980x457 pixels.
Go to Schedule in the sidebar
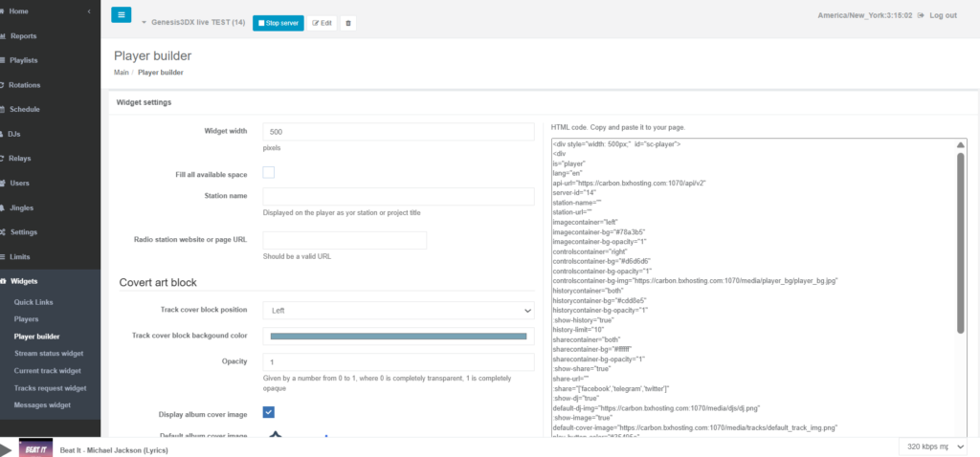tap(24, 109)
